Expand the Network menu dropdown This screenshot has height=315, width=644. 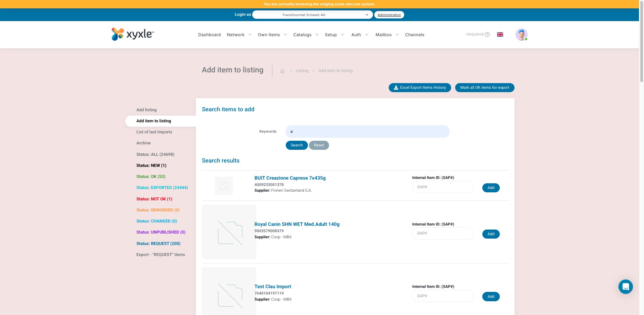pos(239,35)
